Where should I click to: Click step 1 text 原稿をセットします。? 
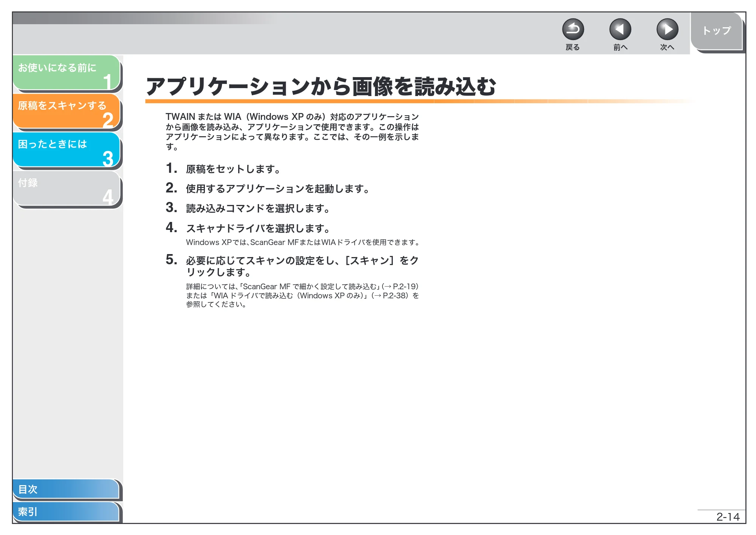pyautogui.click(x=233, y=169)
